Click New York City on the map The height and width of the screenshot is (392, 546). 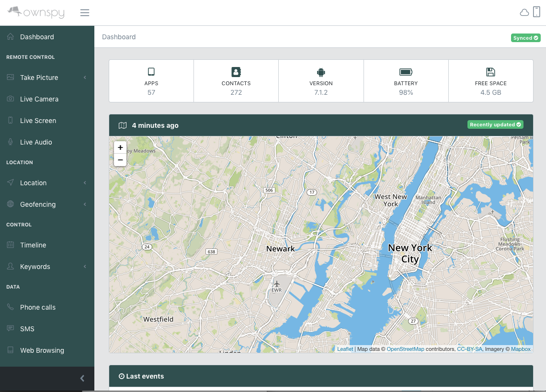tap(410, 254)
